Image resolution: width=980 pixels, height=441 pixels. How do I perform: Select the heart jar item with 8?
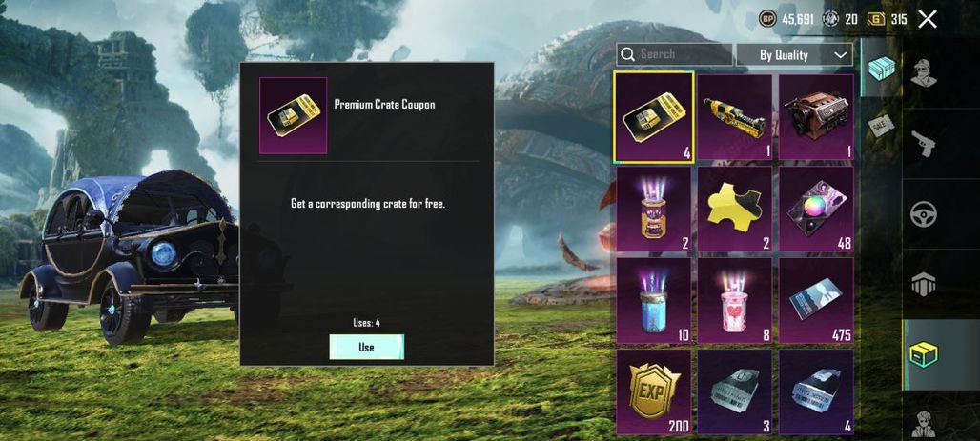click(735, 300)
